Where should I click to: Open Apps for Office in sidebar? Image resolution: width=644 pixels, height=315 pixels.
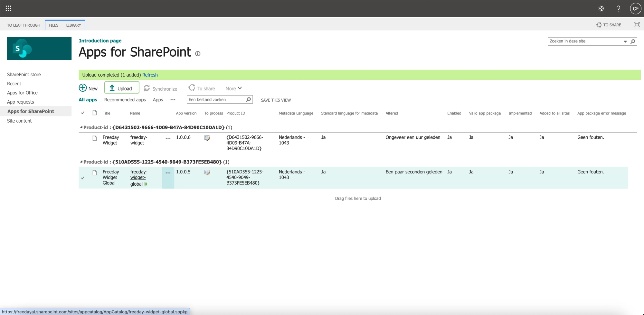[22, 93]
